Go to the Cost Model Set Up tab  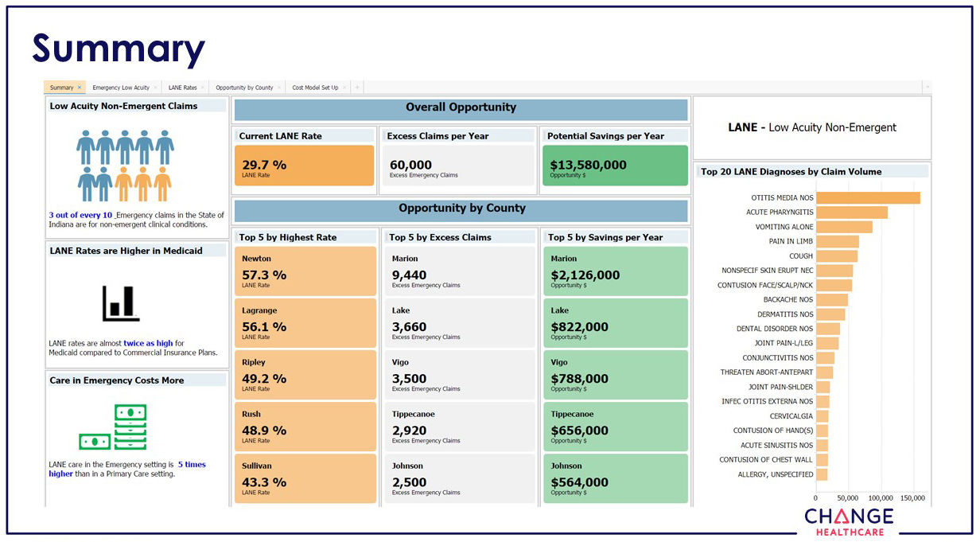coord(314,88)
